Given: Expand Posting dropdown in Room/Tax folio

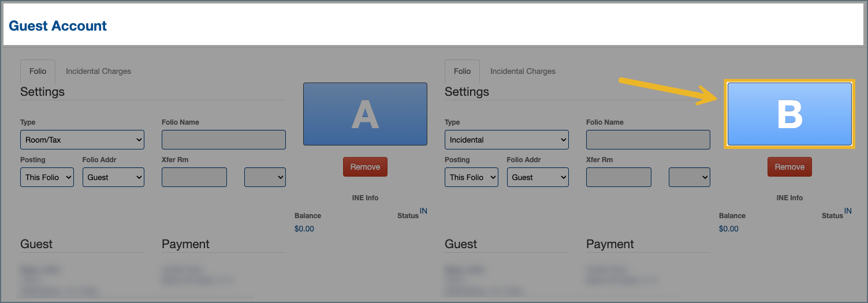Looking at the screenshot, I should 47,177.
